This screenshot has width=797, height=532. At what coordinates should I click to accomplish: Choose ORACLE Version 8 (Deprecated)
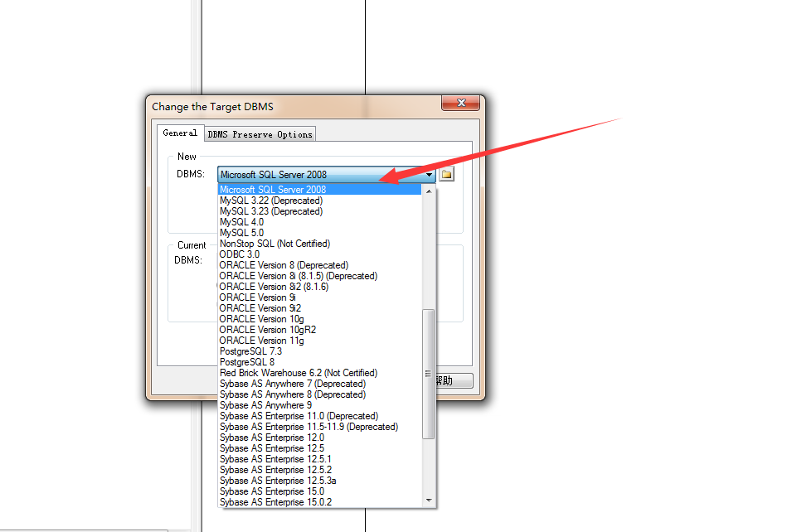pos(320,265)
